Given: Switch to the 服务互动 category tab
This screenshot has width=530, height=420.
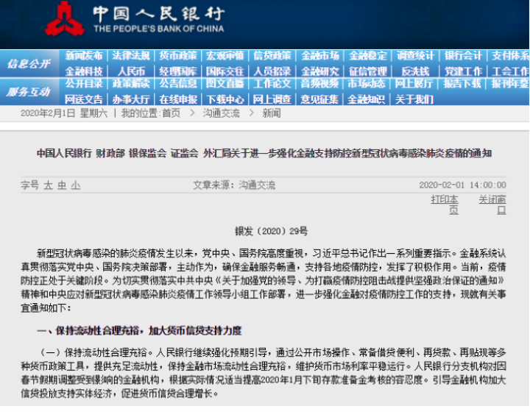Looking at the screenshot, I should 29,92.
